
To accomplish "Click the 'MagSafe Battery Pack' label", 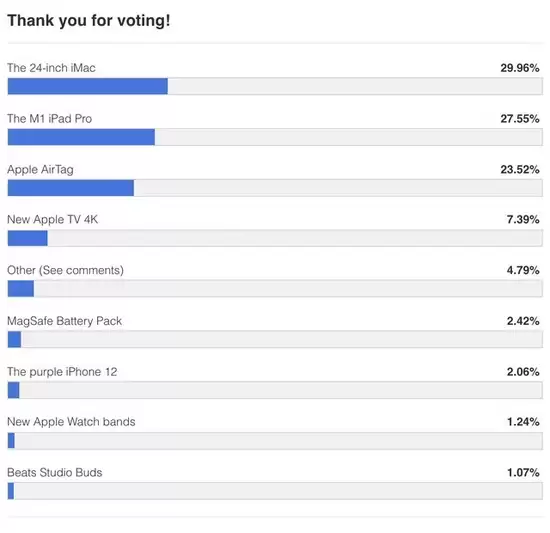I will 65,321.
